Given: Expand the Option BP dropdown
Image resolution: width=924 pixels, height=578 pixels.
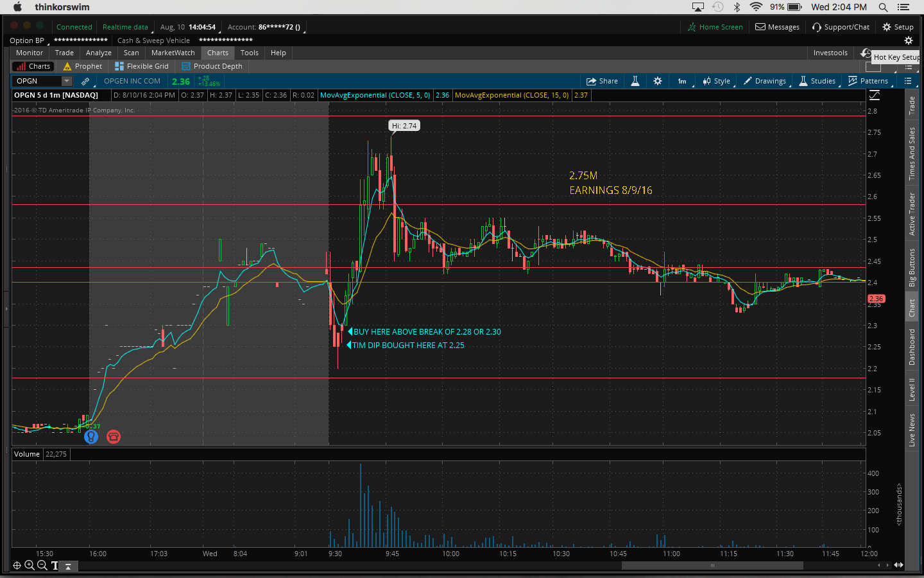Looking at the screenshot, I should click(x=29, y=40).
